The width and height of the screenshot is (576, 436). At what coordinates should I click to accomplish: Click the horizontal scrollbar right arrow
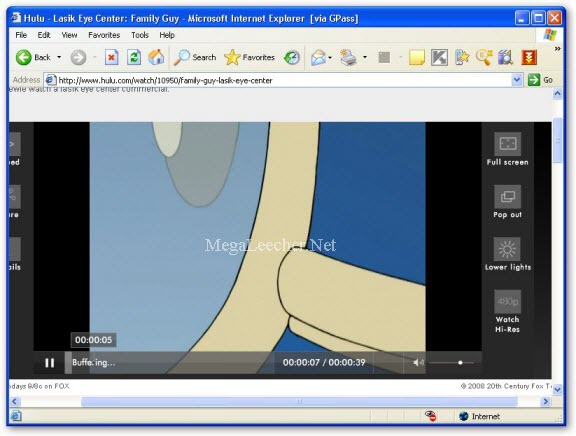point(546,401)
